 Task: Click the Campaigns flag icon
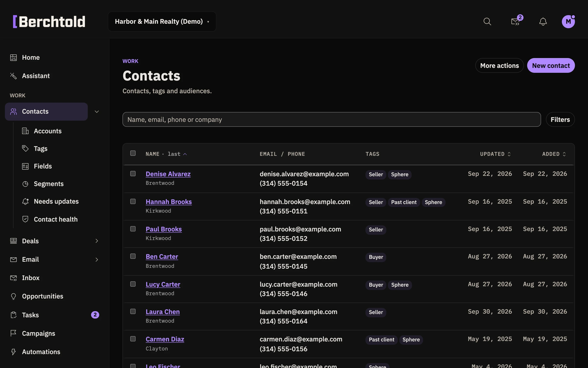(13, 333)
